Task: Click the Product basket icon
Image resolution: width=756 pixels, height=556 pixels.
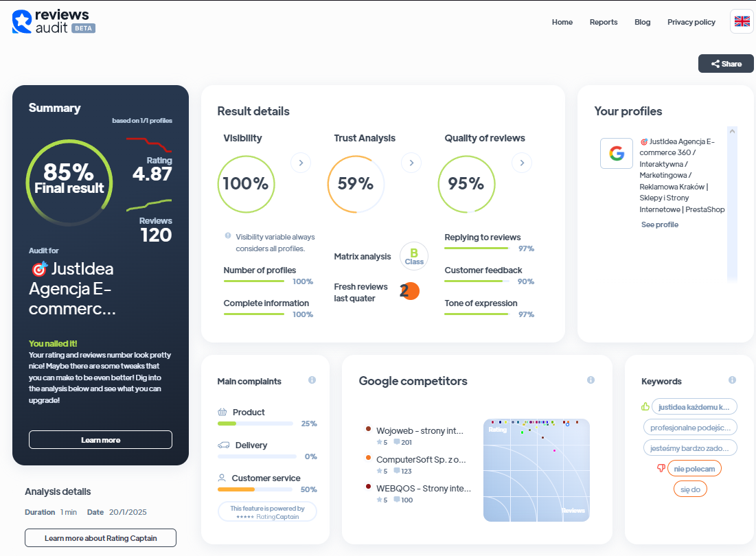Action: point(222,412)
